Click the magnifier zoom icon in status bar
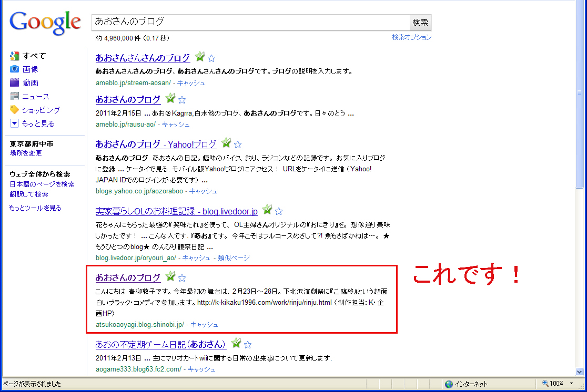The width and height of the screenshot is (587, 392). coord(545,383)
